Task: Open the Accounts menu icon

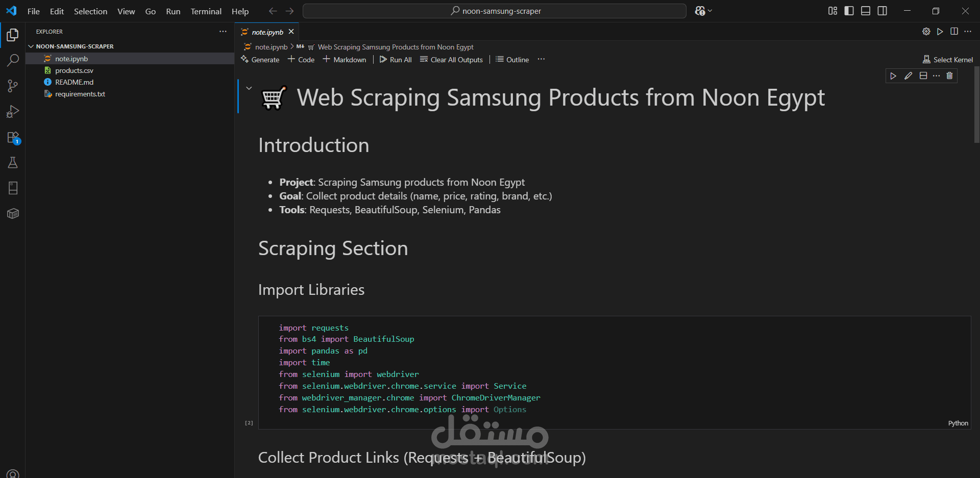Action: tap(13, 473)
